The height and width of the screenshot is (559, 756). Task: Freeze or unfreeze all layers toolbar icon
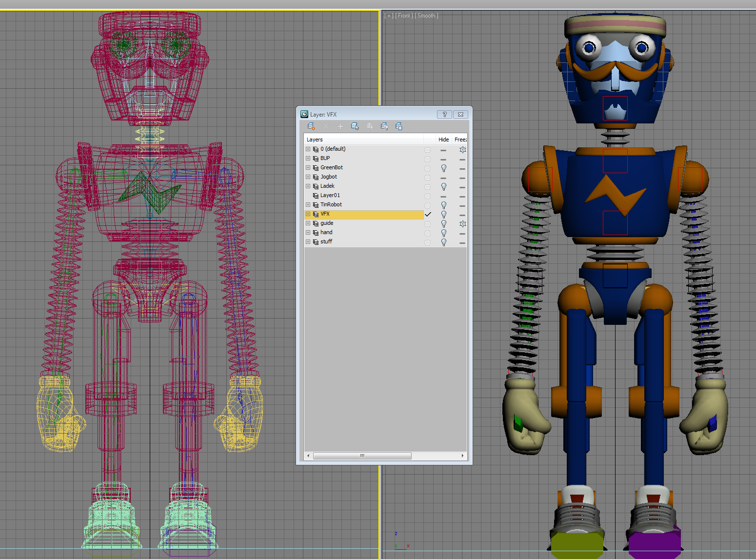(x=399, y=127)
